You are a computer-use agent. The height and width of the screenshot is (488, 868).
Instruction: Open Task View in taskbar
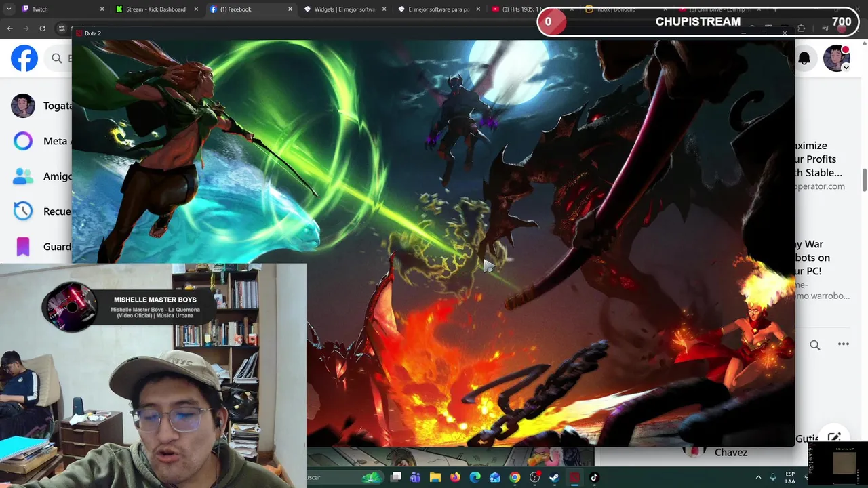(x=396, y=477)
